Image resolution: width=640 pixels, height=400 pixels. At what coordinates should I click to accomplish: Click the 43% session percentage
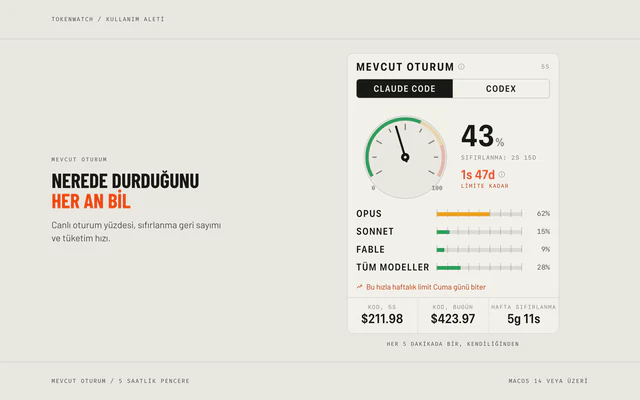point(482,136)
